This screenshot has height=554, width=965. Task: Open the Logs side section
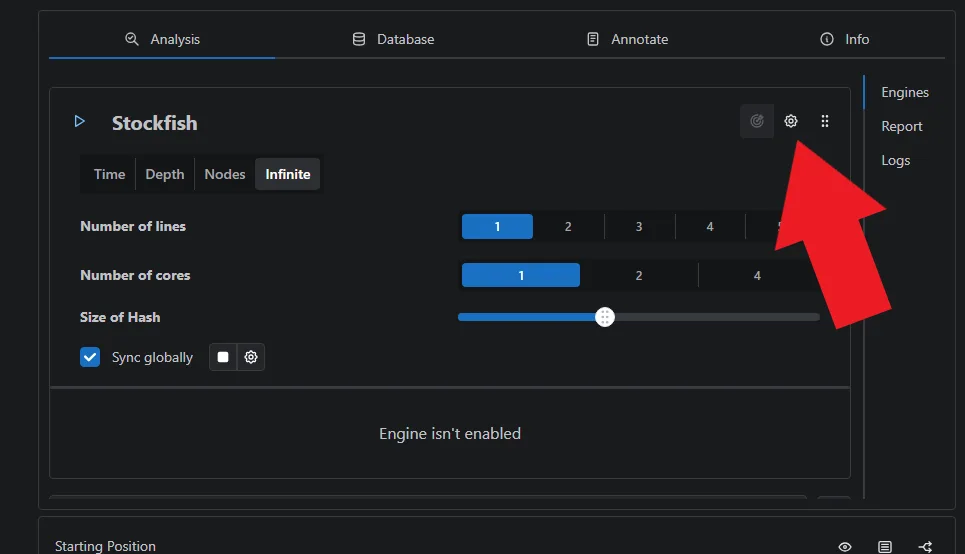click(x=895, y=161)
